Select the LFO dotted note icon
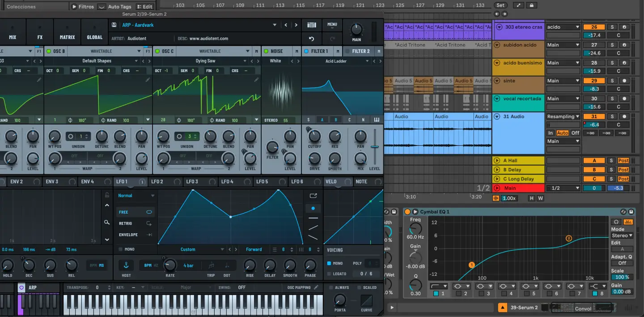 227,266
